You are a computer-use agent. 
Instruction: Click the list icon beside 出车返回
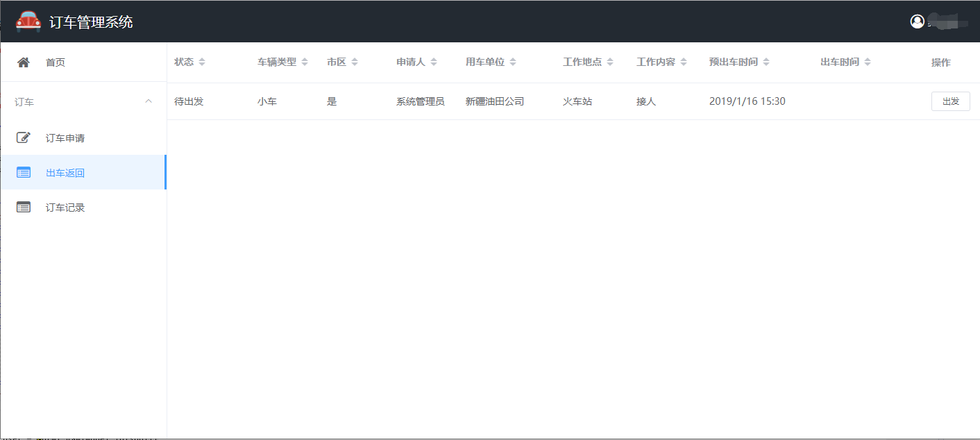click(x=24, y=173)
